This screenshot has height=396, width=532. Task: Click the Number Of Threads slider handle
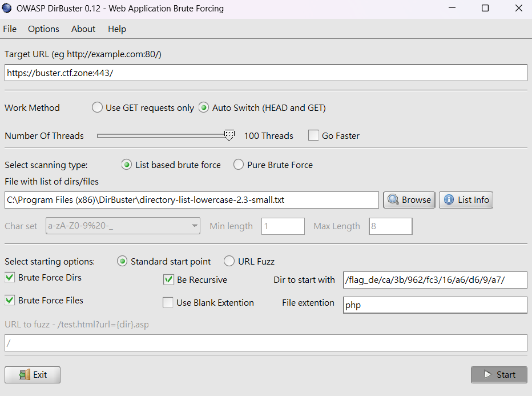point(229,135)
